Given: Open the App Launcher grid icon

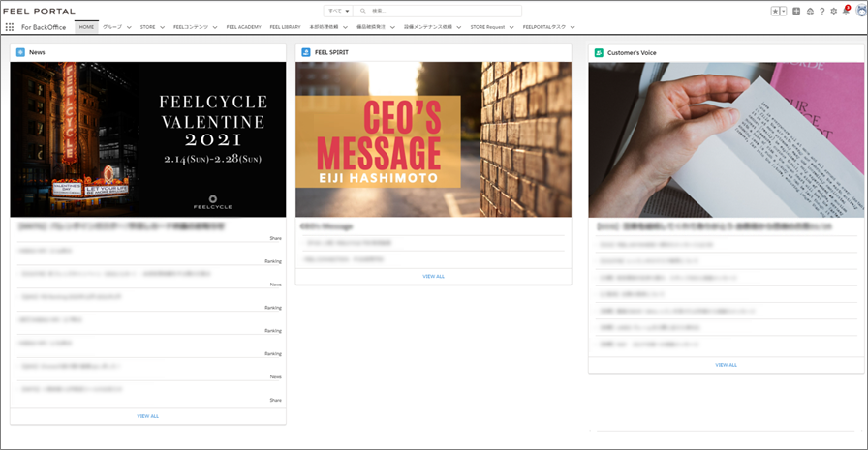Looking at the screenshot, I should click(10, 26).
